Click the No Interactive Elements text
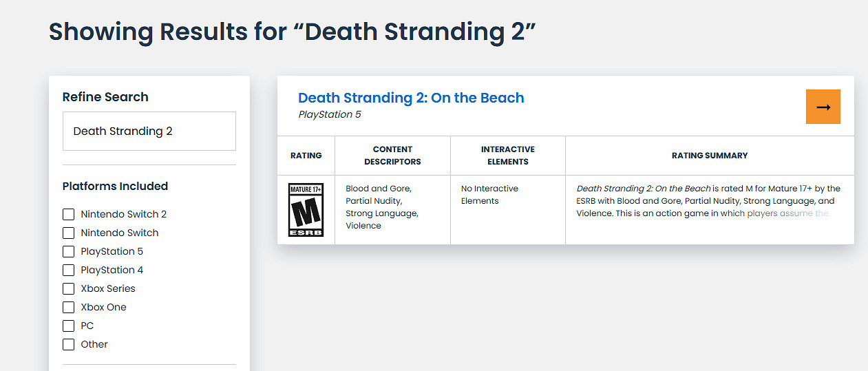Screen dimensions: 868x371 [x=489, y=195]
